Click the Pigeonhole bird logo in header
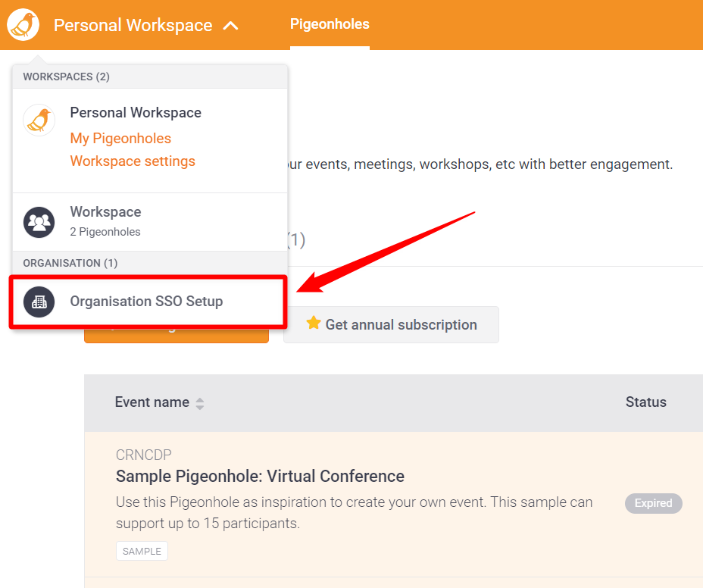The height and width of the screenshot is (588, 703). pos(23,25)
